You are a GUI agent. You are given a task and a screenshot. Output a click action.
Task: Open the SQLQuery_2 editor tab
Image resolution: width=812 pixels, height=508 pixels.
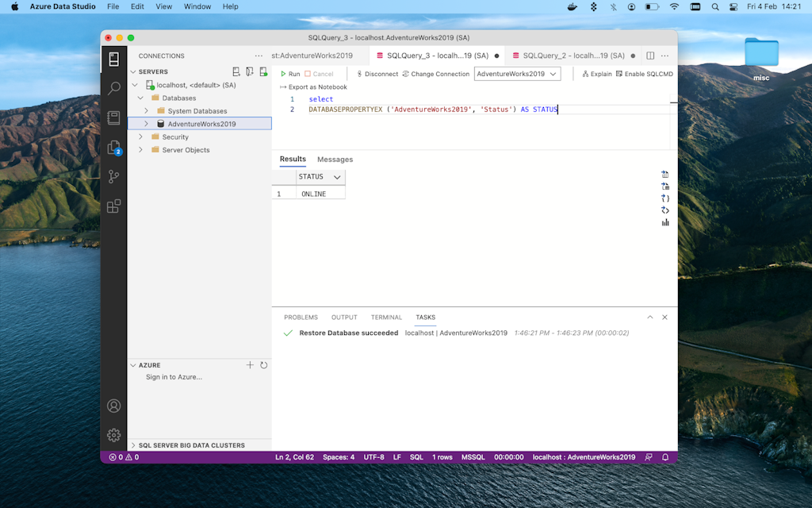coord(560,56)
